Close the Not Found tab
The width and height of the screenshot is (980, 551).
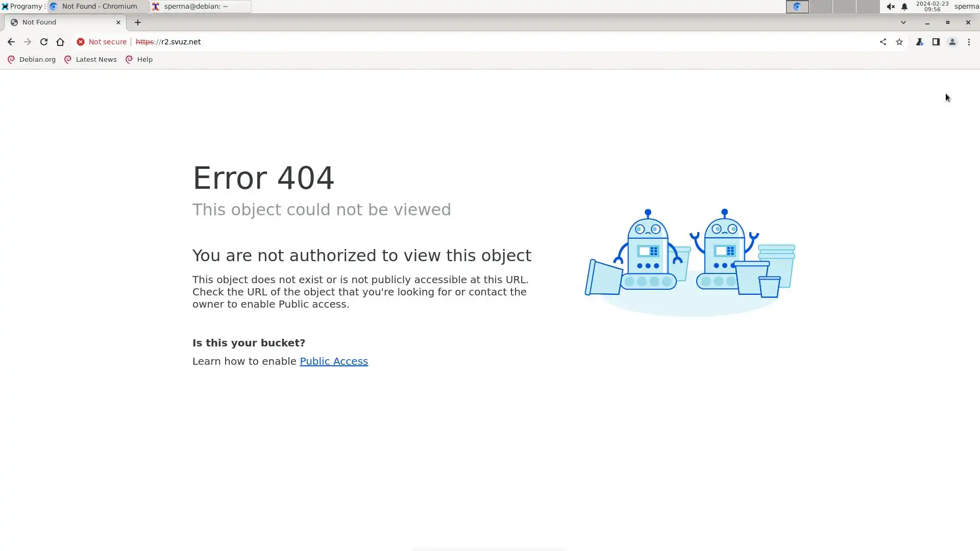[118, 22]
